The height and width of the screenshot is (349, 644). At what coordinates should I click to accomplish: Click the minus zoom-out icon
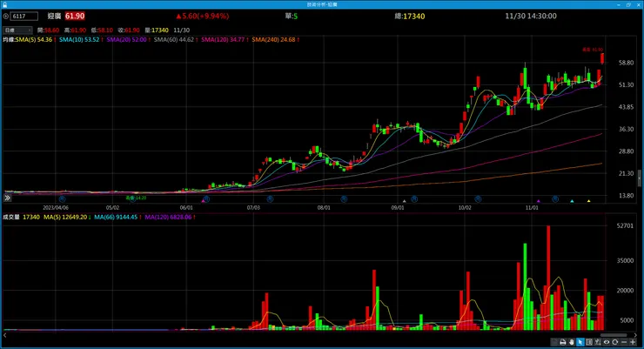[x=624, y=342]
